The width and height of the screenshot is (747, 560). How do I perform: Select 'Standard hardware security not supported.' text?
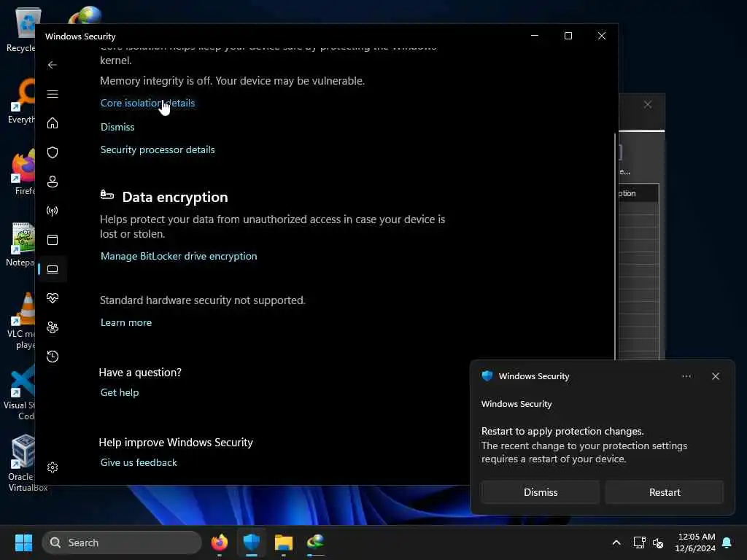[203, 300]
